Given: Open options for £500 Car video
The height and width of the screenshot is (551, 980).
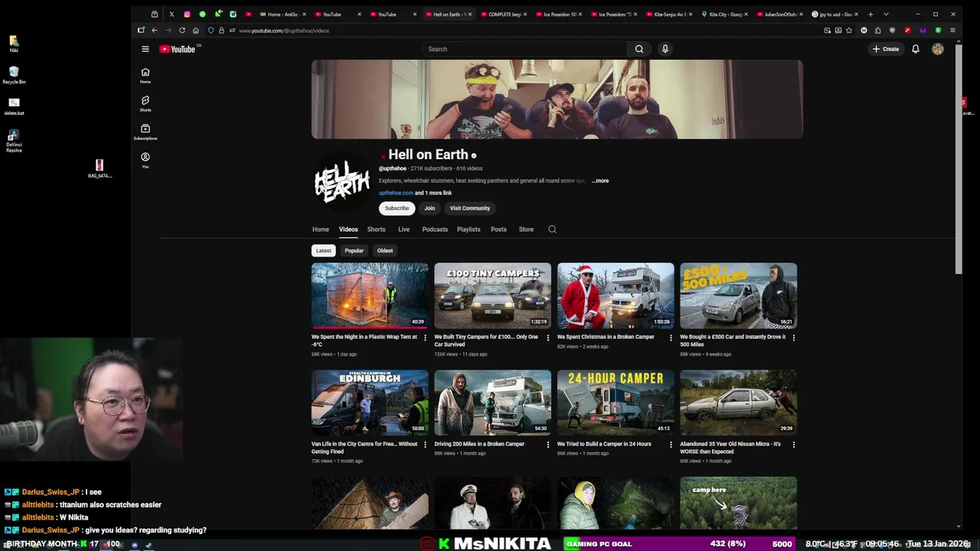Looking at the screenshot, I should pos(793,337).
